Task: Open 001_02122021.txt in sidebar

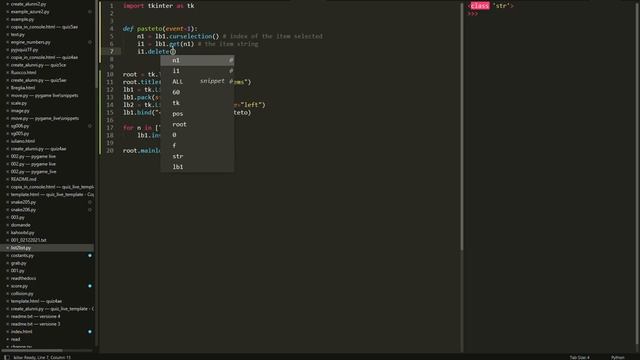Action: [29, 240]
